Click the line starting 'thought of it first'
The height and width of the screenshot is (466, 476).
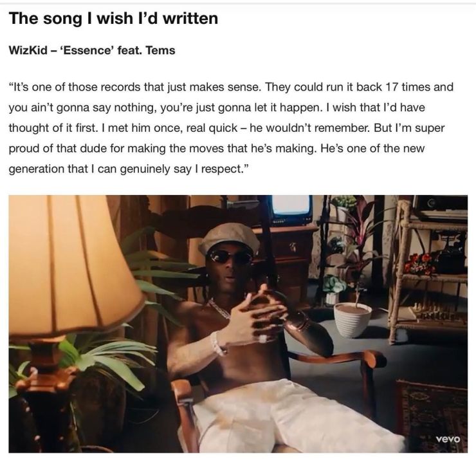[226, 128]
